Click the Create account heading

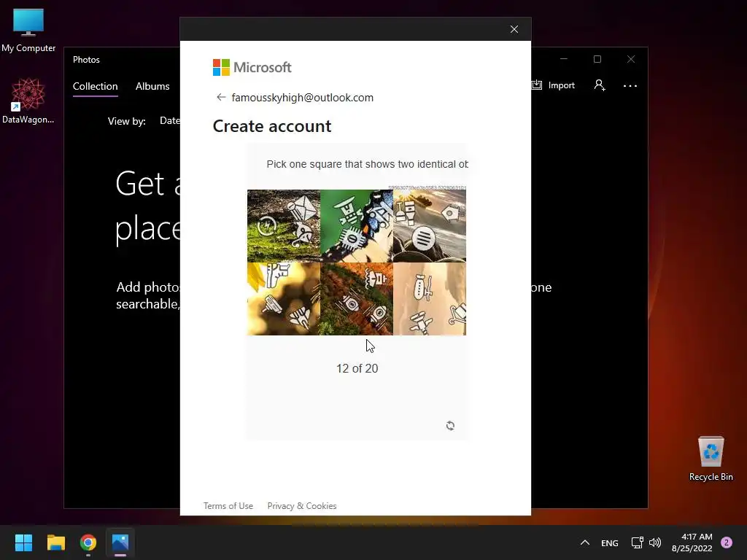pyautogui.click(x=272, y=126)
